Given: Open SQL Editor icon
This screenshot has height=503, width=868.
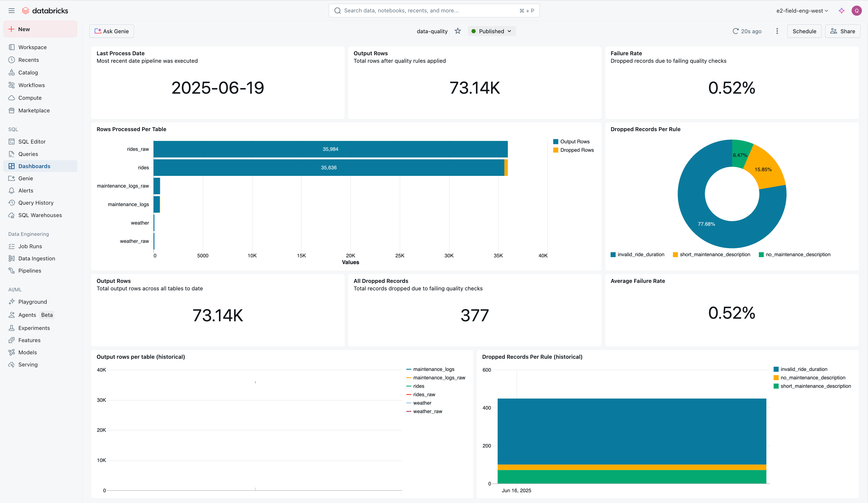Looking at the screenshot, I should click(12, 141).
